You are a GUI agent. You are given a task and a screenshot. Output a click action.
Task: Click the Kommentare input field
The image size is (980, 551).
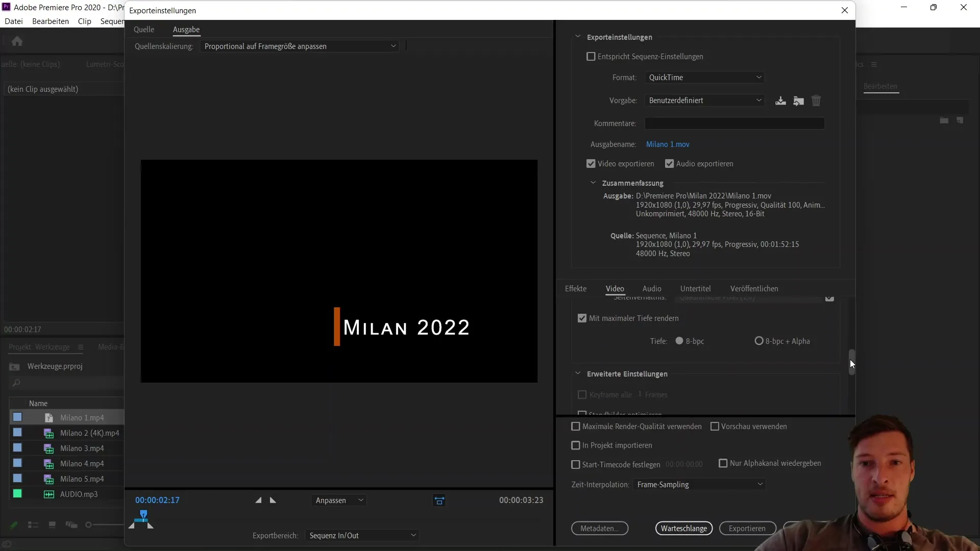click(734, 123)
